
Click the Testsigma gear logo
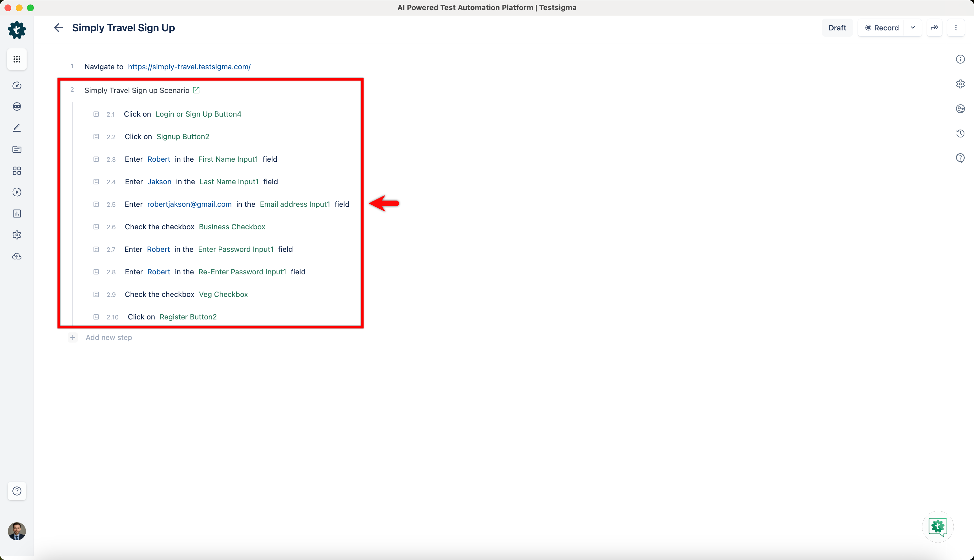click(17, 30)
